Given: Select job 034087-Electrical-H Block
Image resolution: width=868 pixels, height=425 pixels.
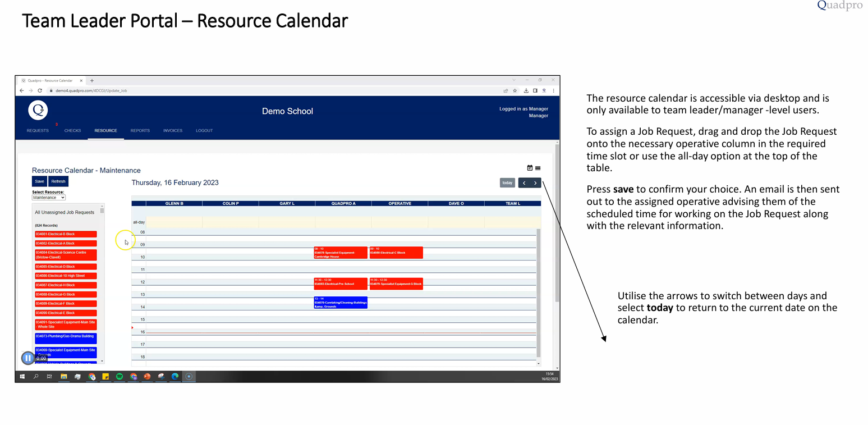Looking at the screenshot, I should [66, 285].
